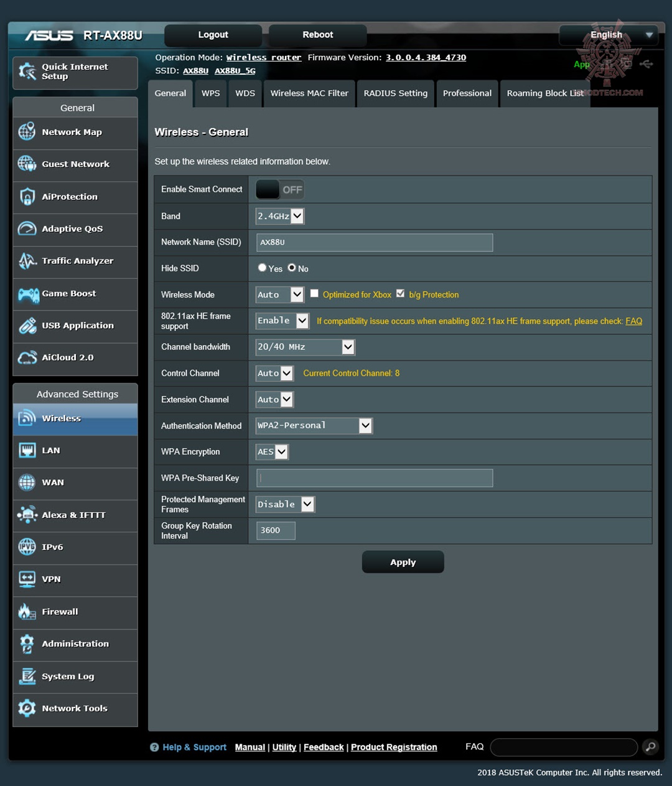Click the WPA Pre-Shared Key field
This screenshot has width=672, height=786.
click(x=375, y=478)
